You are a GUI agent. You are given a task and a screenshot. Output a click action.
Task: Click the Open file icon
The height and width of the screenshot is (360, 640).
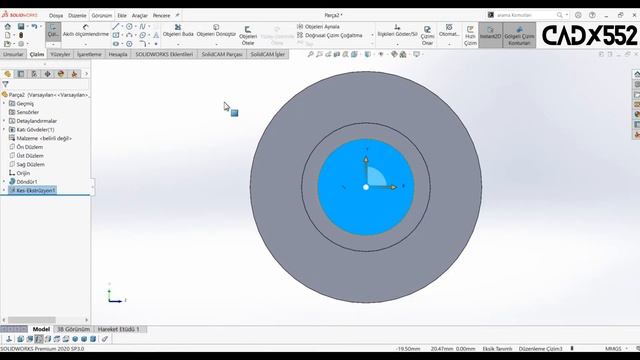7,44
